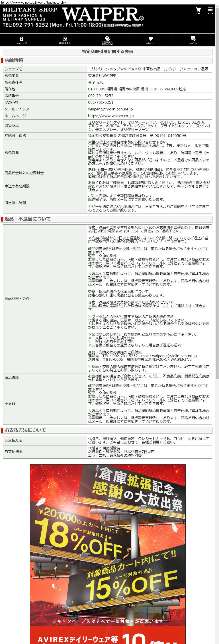
Task: Open the reviews speech bubble icon
Action: [194, 40]
